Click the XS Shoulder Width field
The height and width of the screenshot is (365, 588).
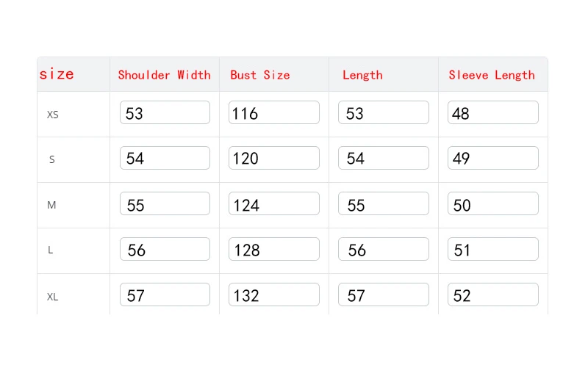(165, 113)
